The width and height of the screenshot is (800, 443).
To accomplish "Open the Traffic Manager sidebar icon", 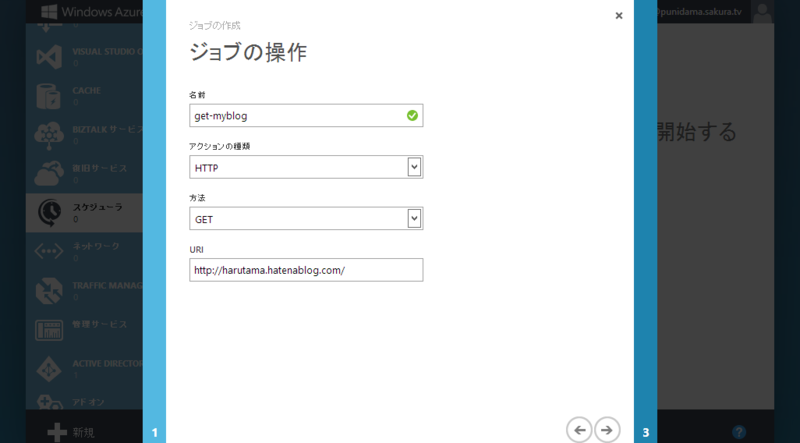I will [49, 290].
